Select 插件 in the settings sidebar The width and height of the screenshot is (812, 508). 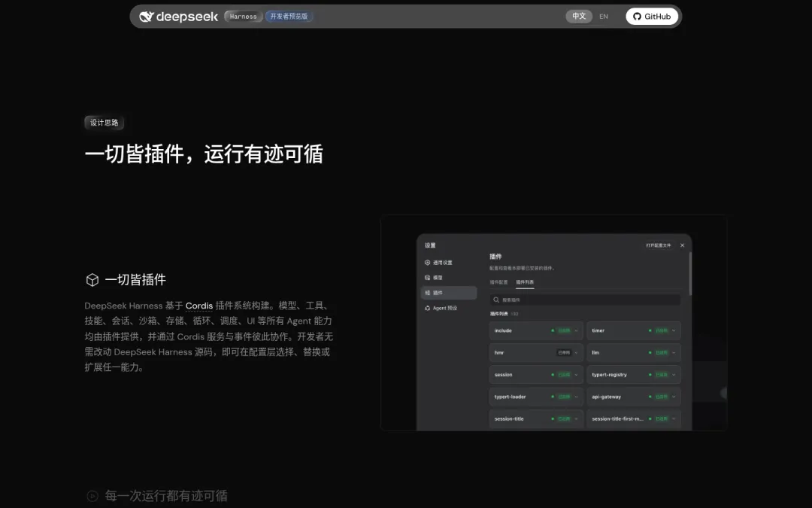(449, 293)
